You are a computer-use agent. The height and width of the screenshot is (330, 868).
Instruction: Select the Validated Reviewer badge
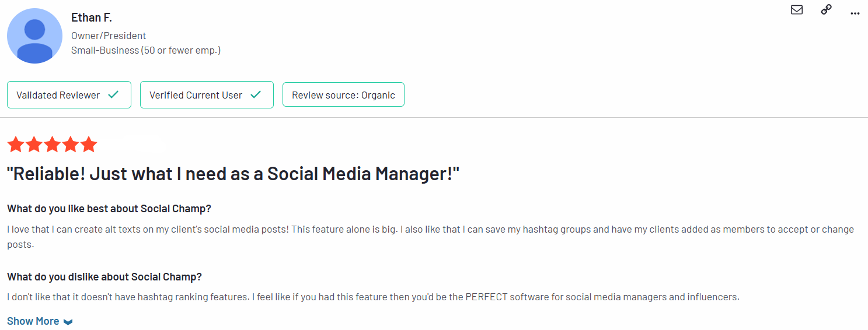69,94
